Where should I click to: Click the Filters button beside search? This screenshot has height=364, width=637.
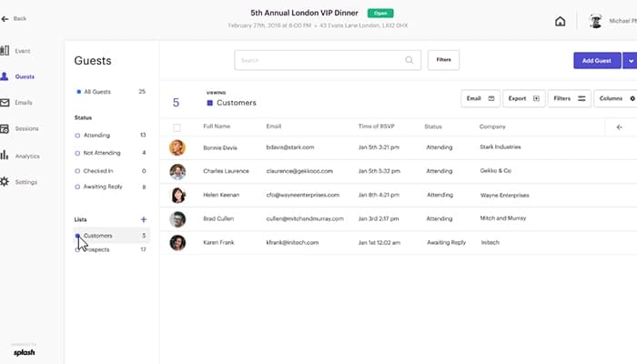pos(443,60)
